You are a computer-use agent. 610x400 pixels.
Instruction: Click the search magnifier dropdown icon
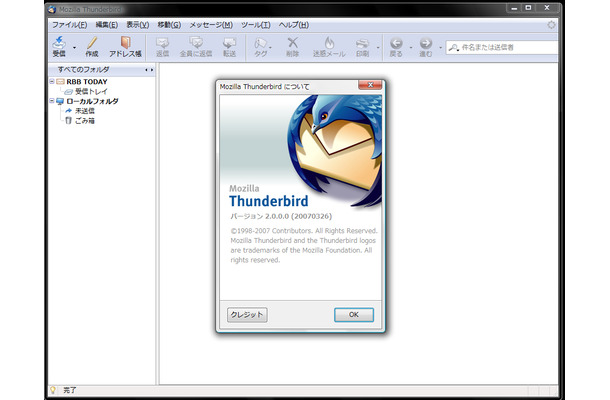tap(454, 48)
